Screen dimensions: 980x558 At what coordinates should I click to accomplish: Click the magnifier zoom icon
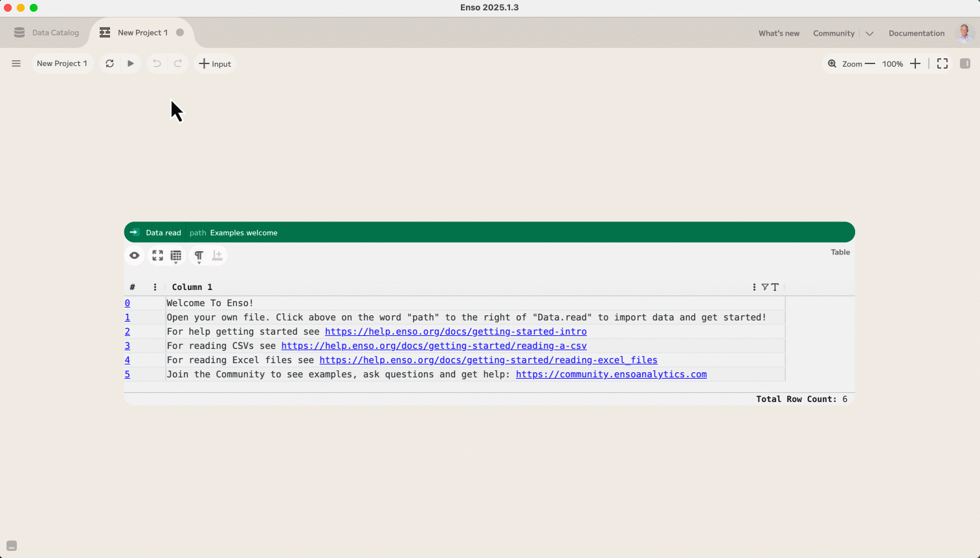tap(832, 63)
